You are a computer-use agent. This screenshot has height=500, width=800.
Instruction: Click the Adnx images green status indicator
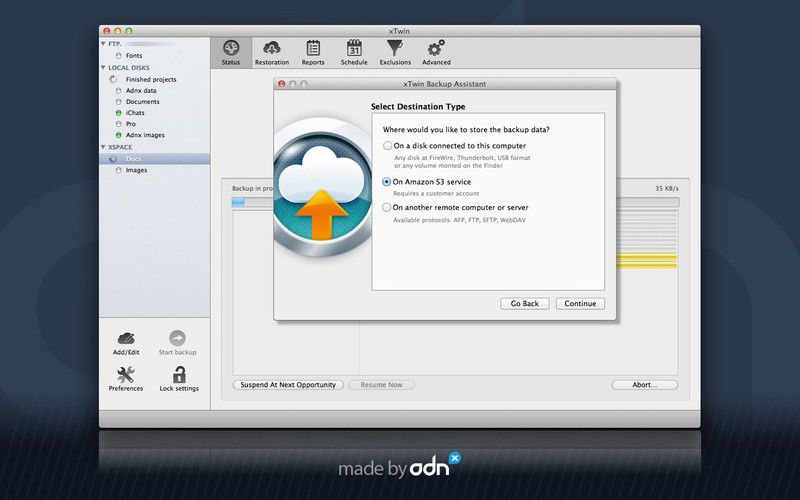click(118, 135)
